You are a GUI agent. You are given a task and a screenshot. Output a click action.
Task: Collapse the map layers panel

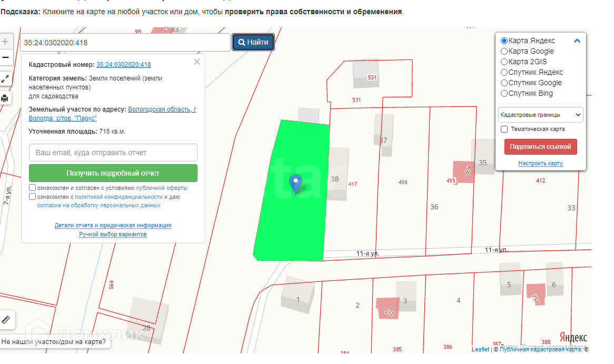[x=577, y=41]
